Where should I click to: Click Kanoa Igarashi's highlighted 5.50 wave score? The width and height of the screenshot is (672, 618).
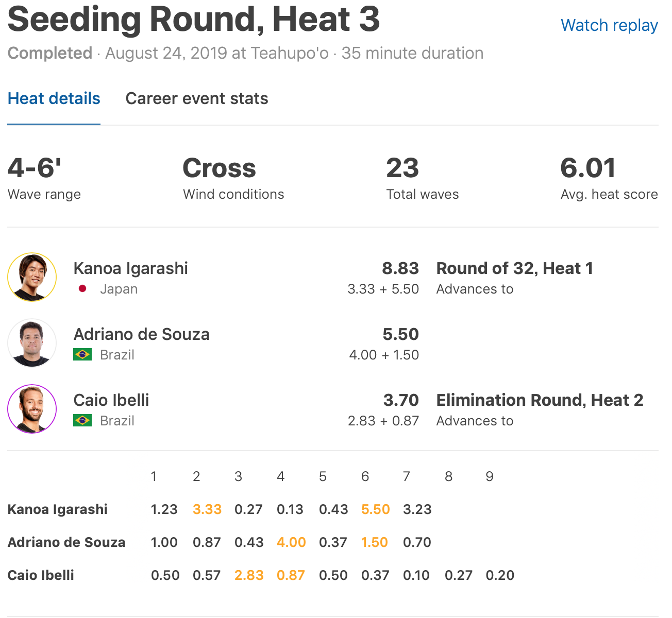[375, 509]
